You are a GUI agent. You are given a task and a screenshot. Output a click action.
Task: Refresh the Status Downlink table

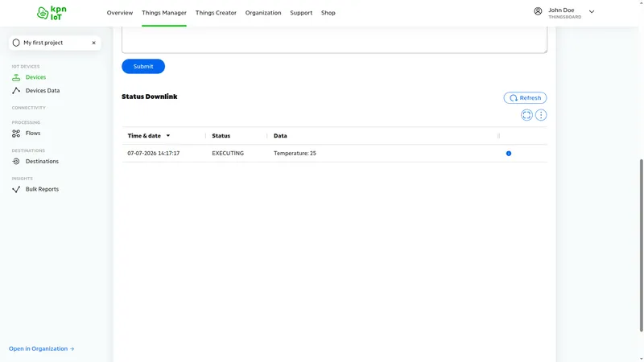click(525, 98)
